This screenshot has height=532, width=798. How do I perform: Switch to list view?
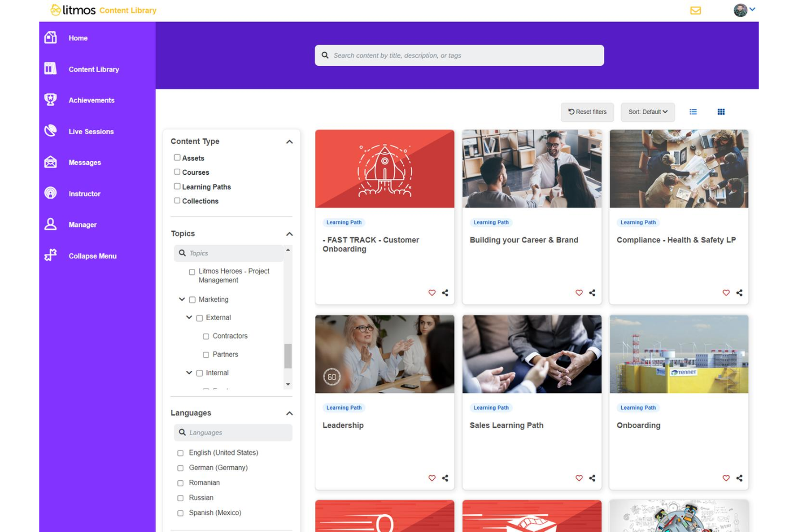[x=693, y=112]
